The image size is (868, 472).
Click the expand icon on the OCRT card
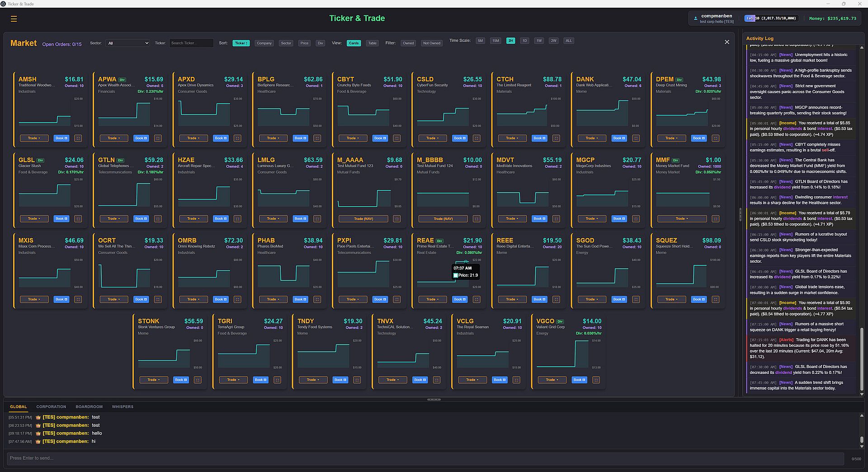(158, 299)
